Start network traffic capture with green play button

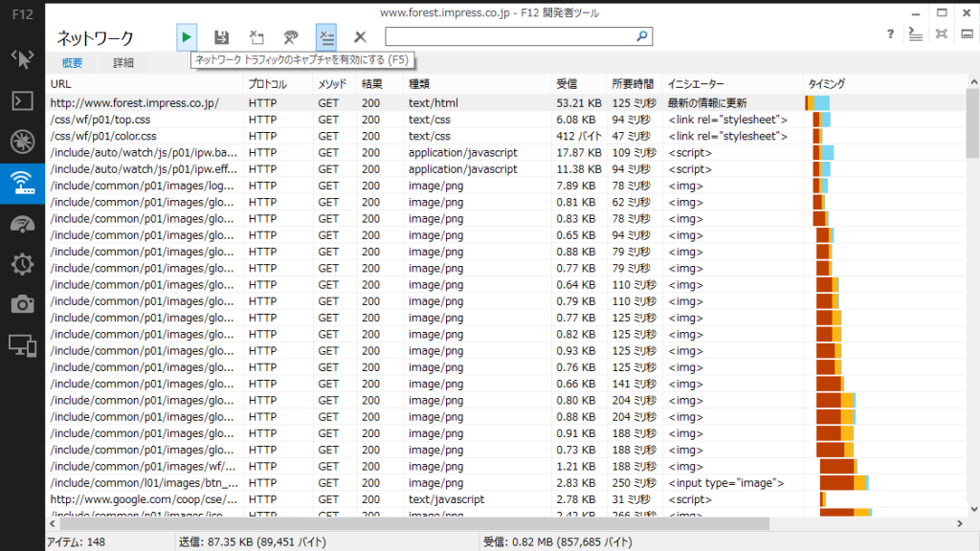[187, 37]
